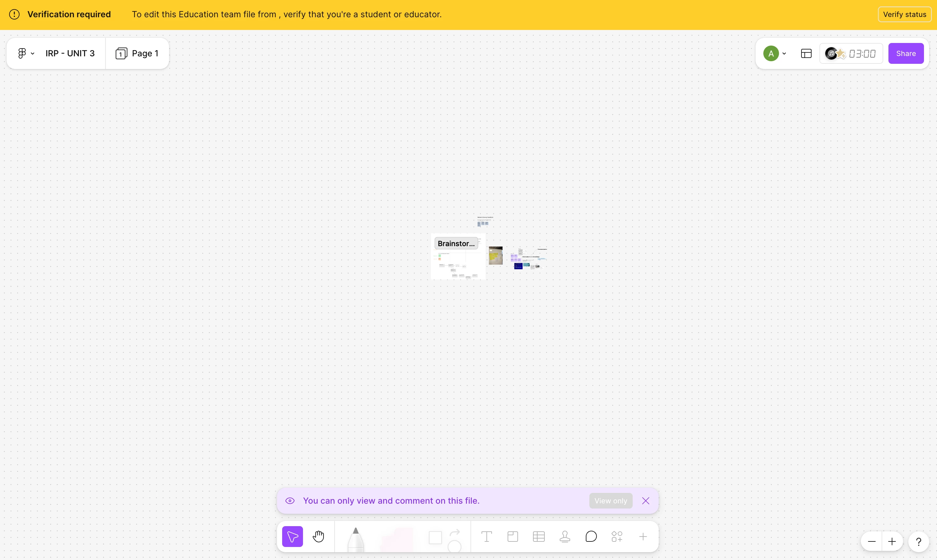Image resolution: width=937 pixels, height=560 pixels.
Task: Select the Text tool
Action: click(487, 536)
